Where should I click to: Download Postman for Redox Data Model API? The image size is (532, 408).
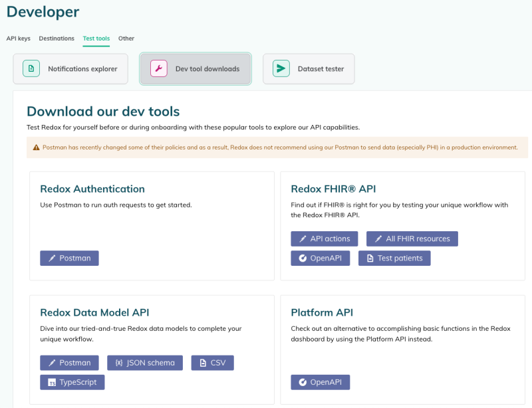(69, 363)
